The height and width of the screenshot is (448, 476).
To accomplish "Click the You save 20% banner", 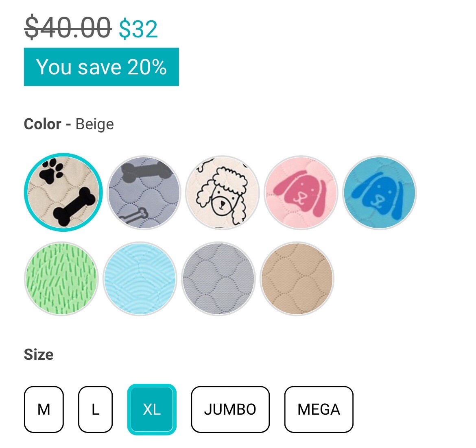I will (x=101, y=67).
